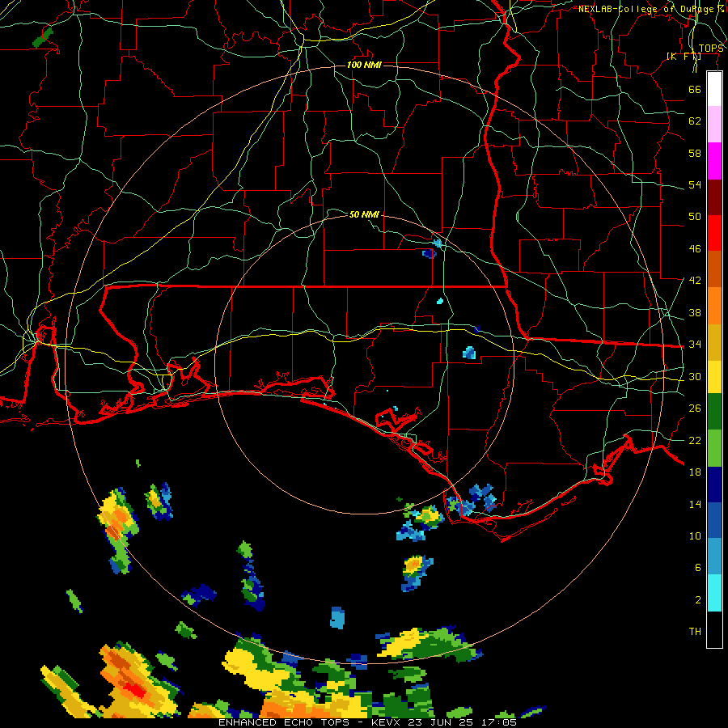Click the 'TH' threshold label
This screenshot has width=728, height=728.
tap(695, 632)
